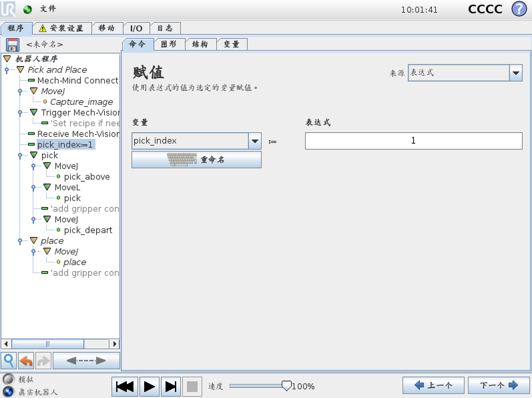Click the step forward button
The width and height of the screenshot is (532, 398).
171,386
